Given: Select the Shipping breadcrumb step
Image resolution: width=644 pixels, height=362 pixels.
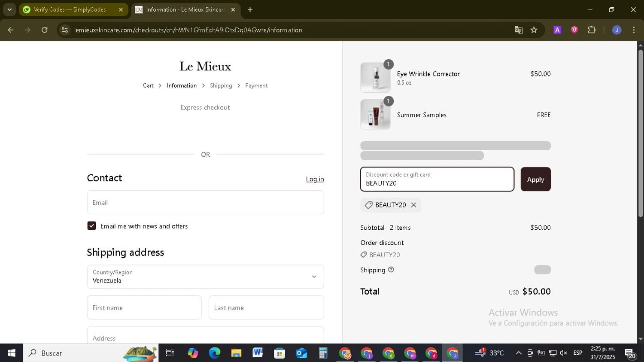Looking at the screenshot, I should (x=221, y=85).
